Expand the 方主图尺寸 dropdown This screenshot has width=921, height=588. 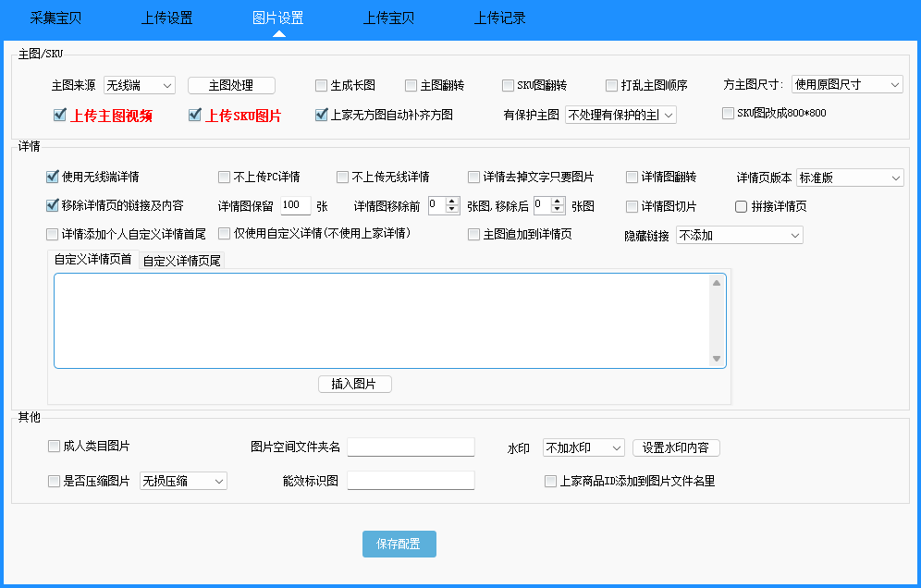pyautogui.click(x=846, y=84)
